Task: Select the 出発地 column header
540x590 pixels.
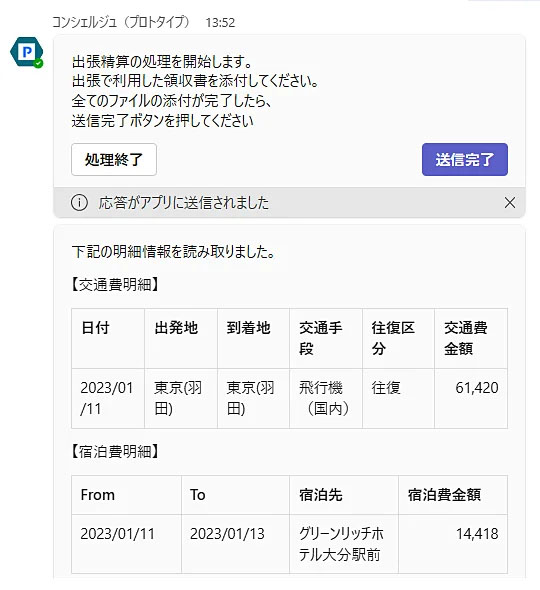Action: 181,338
